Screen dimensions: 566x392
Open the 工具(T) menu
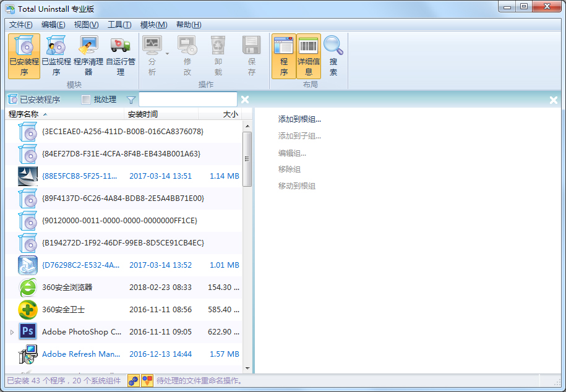(119, 25)
